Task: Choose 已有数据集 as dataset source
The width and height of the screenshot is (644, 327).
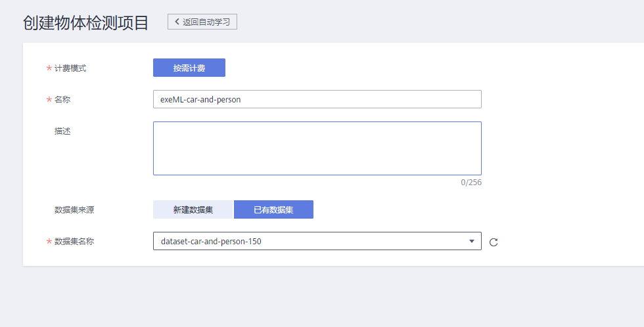Action: (273, 209)
